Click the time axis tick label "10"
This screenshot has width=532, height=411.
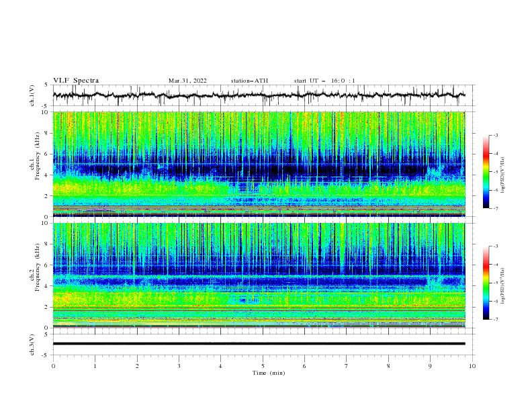click(472, 366)
